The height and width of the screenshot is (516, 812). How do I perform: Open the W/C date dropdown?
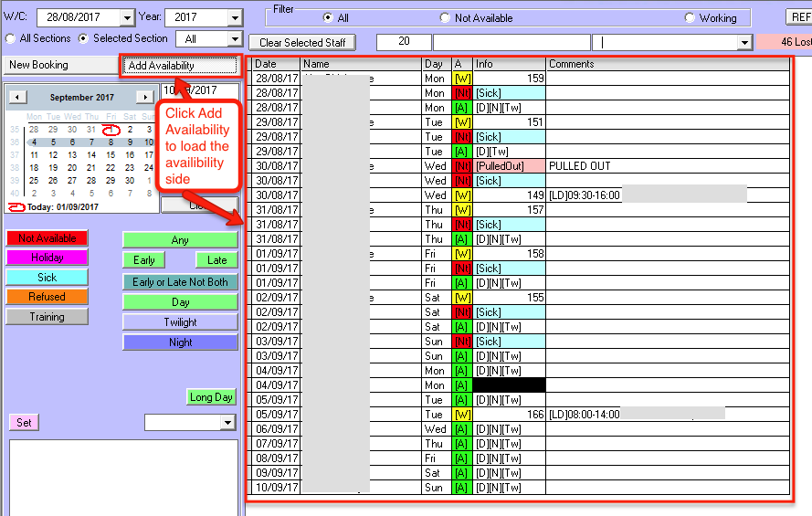click(x=125, y=18)
